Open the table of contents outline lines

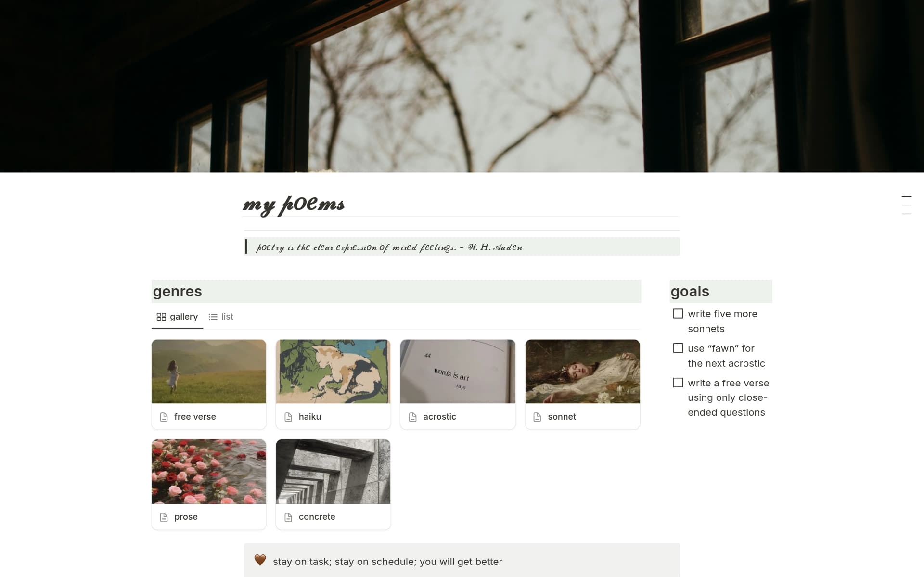(x=907, y=205)
